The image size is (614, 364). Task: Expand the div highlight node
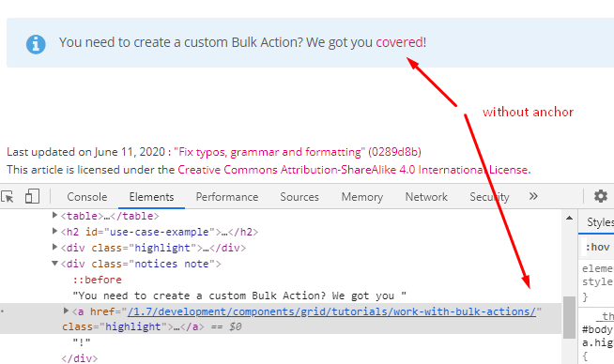54,247
